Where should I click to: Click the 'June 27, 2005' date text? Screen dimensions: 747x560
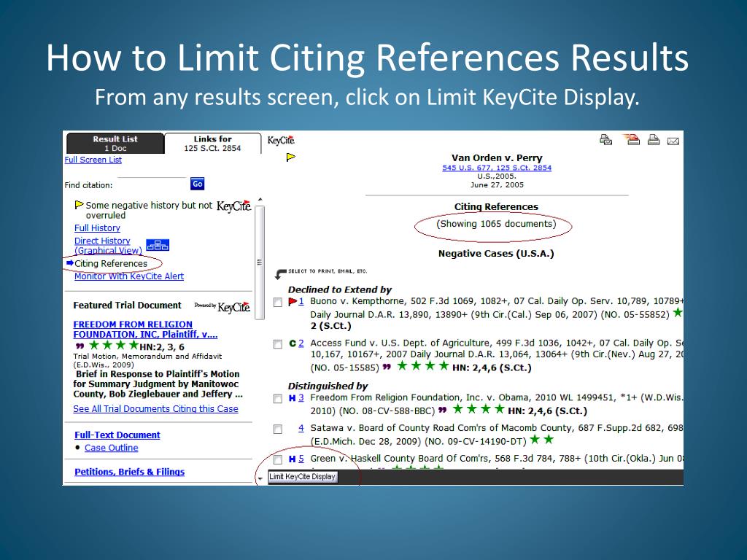(497, 184)
